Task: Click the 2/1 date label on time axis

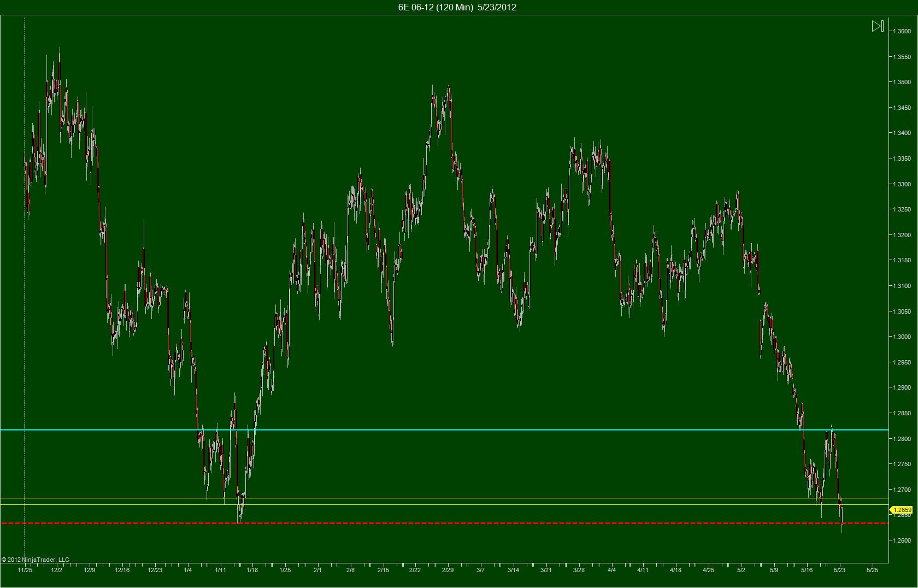Action: pyautogui.click(x=317, y=570)
